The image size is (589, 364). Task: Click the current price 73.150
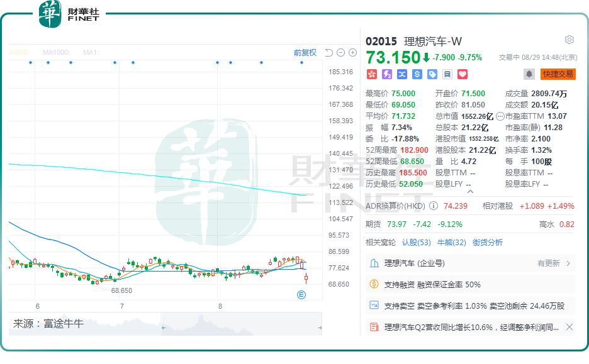click(x=393, y=57)
